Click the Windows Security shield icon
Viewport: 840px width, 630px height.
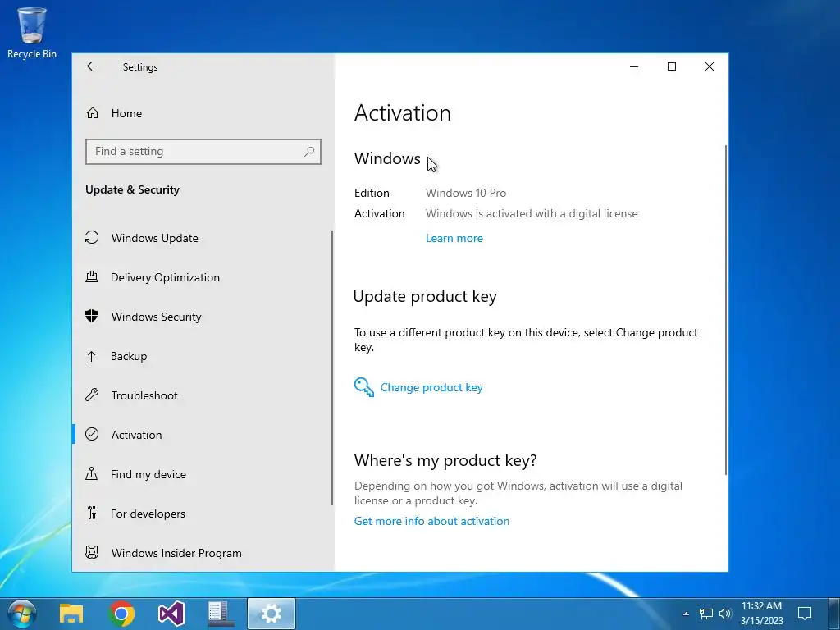click(x=92, y=316)
